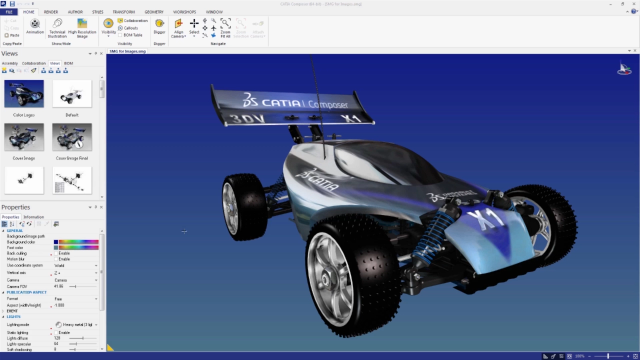Image resolution: width=640 pixels, height=360 pixels.
Task: Expand the EVENT section
Action: pos(3,311)
